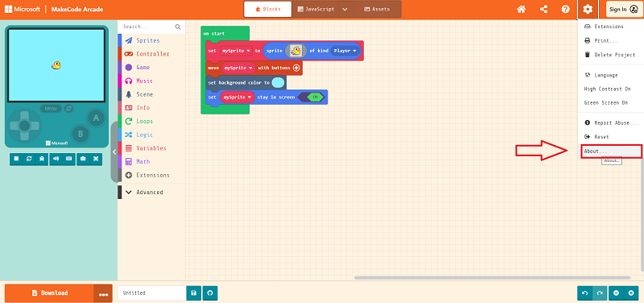Switch to the Assets tab
This screenshot has height=303, width=644.
click(377, 9)
